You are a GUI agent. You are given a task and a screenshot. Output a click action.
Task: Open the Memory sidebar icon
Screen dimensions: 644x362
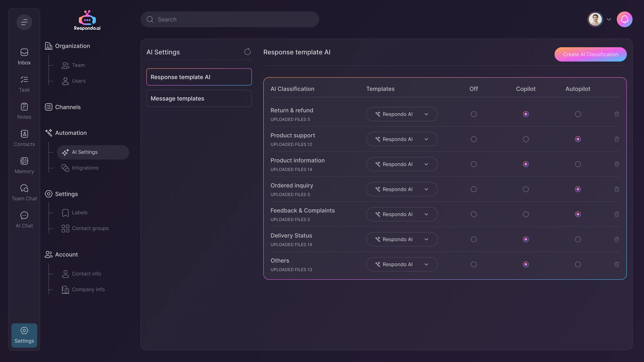coord(24,165)
